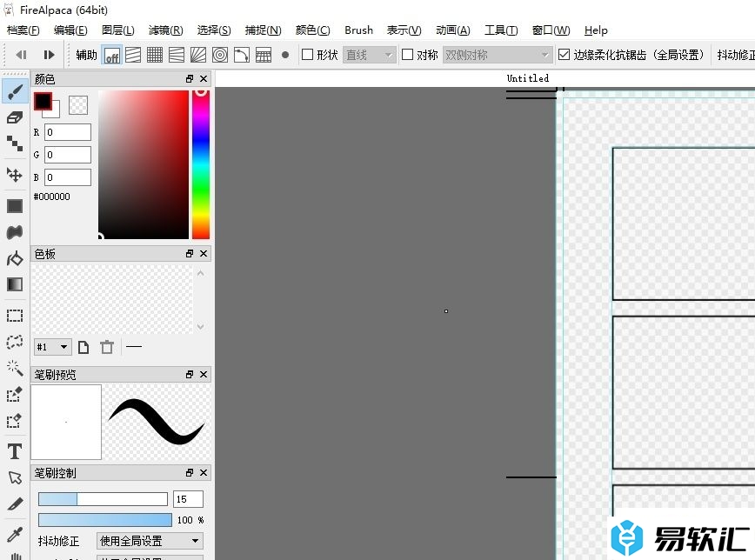Close the 颜色 color panel
This screenshot has height=560, width=755.
click(204, 78)
